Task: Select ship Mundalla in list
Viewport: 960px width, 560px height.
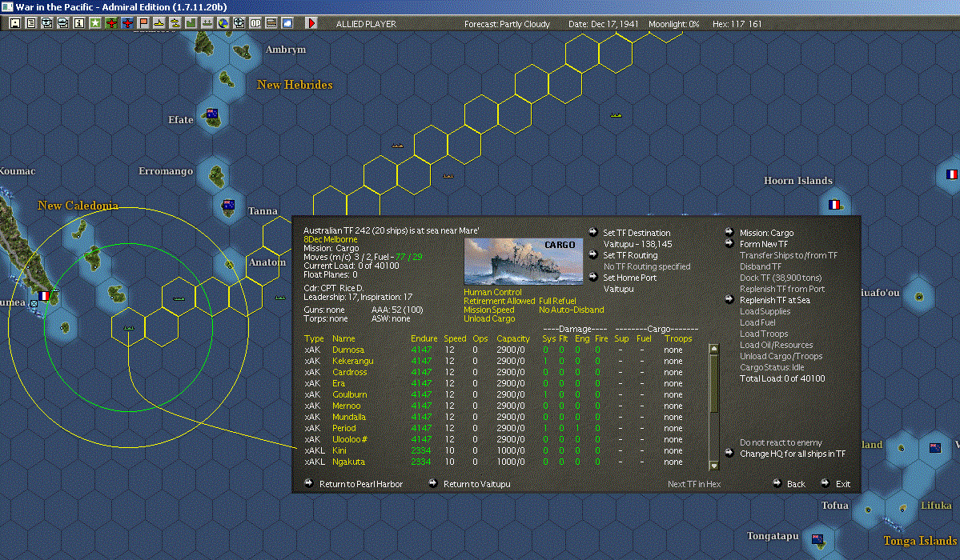Action: pos(349,418)
